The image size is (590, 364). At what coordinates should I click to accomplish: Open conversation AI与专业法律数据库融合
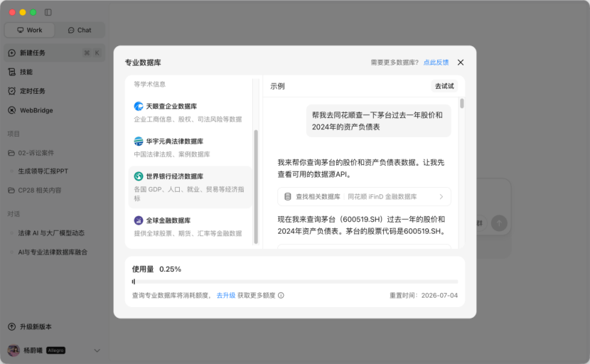(x=53, y=252)
